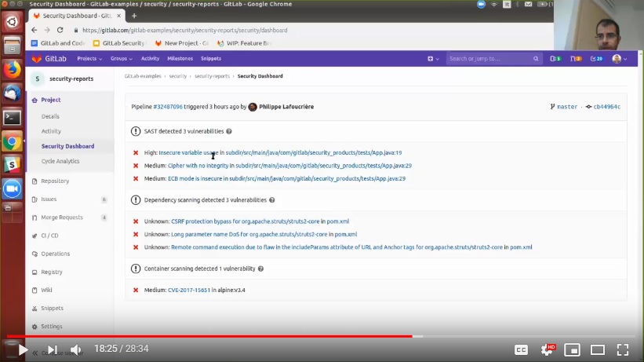644x362 pixels.
Task: Open the user avatar dropdown
Action: click(x=620, y=59)
